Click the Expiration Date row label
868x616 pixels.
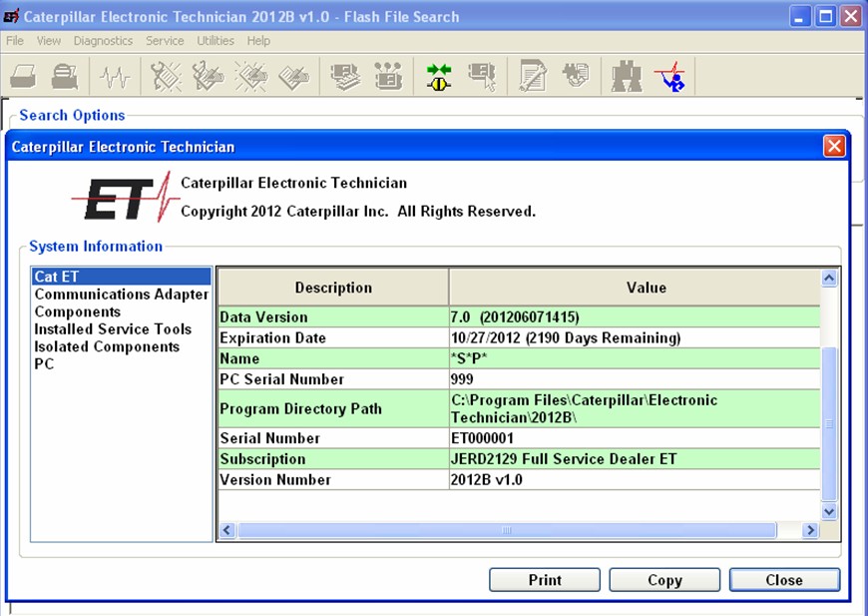(x=273, y=337)
